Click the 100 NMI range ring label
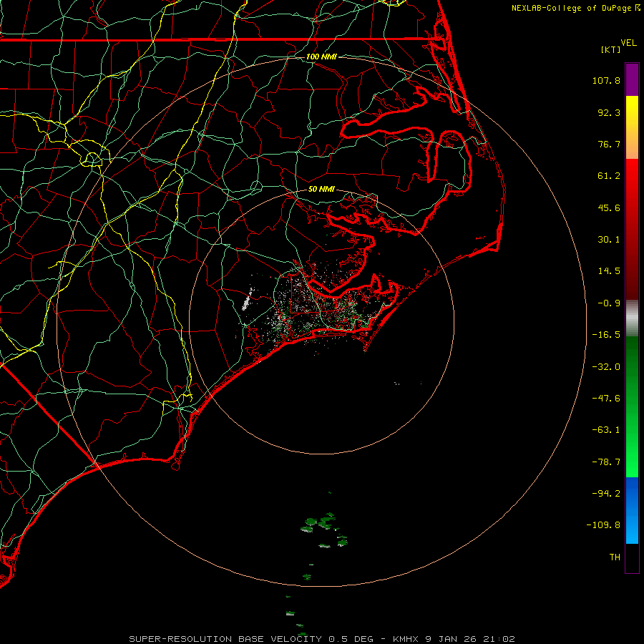This screenshot has width=644, height=644. click(321, 57)
